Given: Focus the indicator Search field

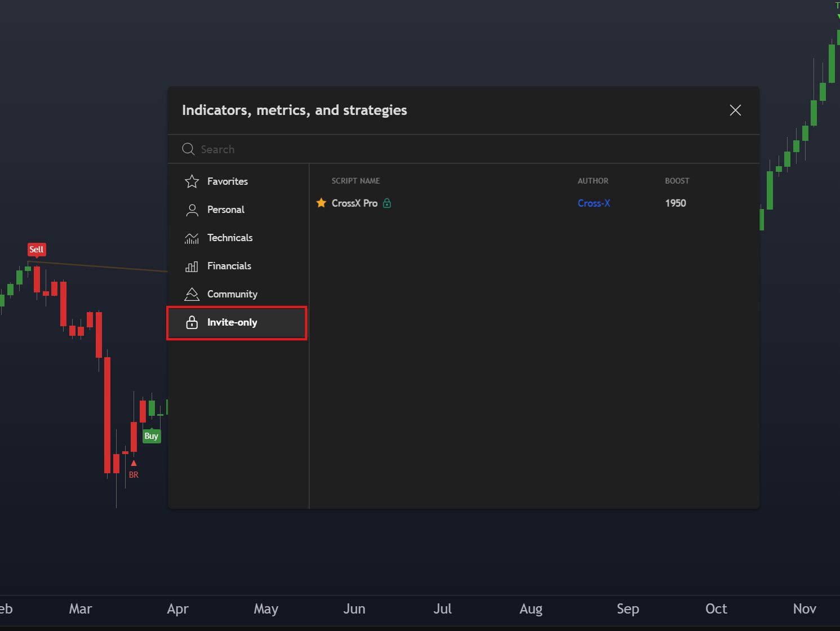Looking at the screenshot, I should [x=451, y=149].
